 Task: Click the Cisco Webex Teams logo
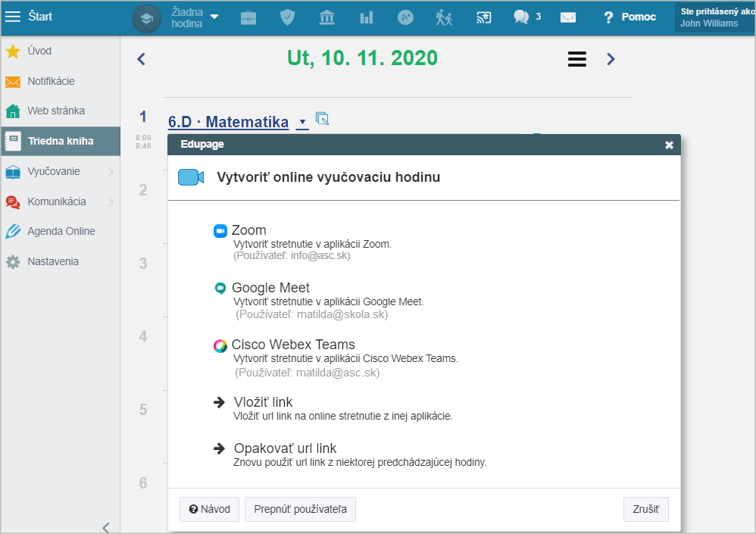220,345
